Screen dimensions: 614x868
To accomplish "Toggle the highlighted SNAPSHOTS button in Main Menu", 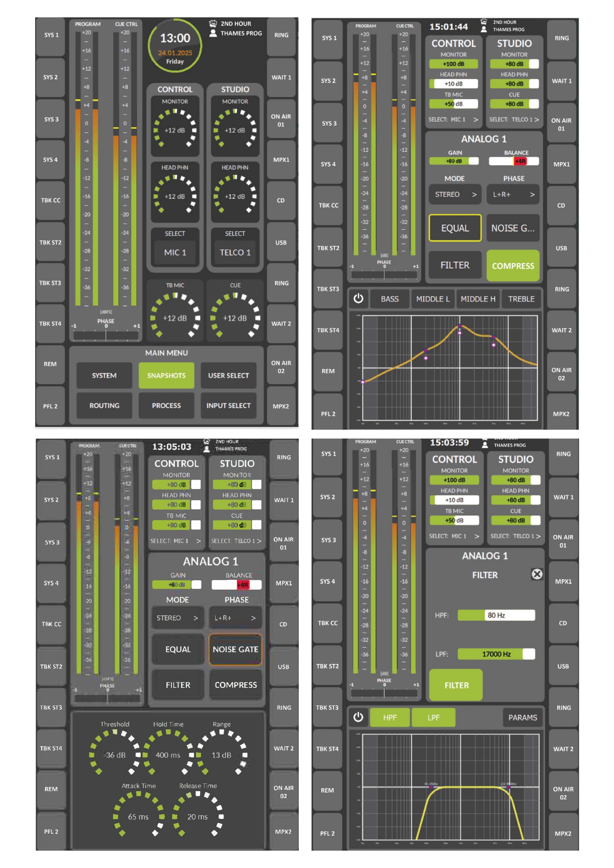I will pos(166,375).
